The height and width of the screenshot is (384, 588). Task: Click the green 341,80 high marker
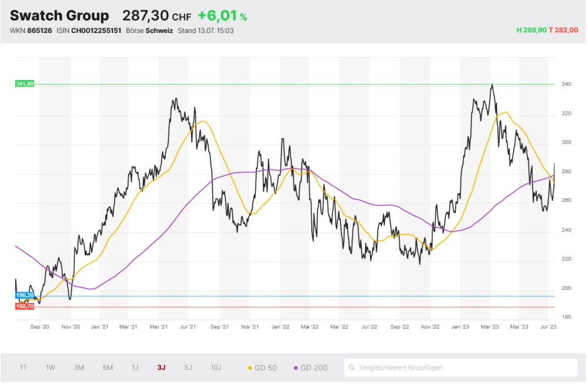(x=25, y=84)
